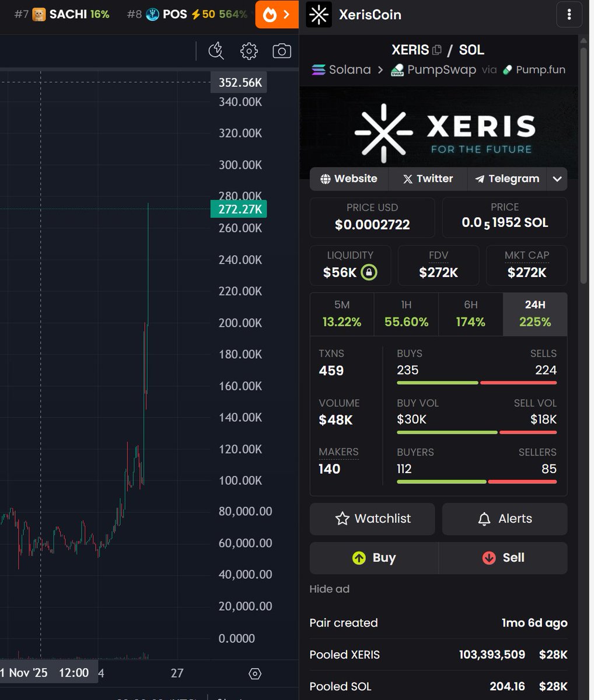594x700 pixels.
Task: Click the SELLS count 224
Action: [546, 370]
